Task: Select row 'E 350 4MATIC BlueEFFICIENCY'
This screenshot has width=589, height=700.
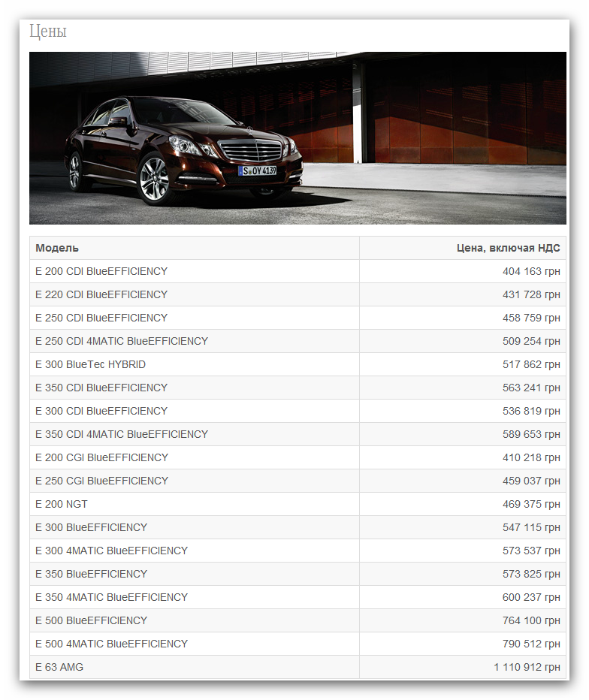Action: pos(298,597)
